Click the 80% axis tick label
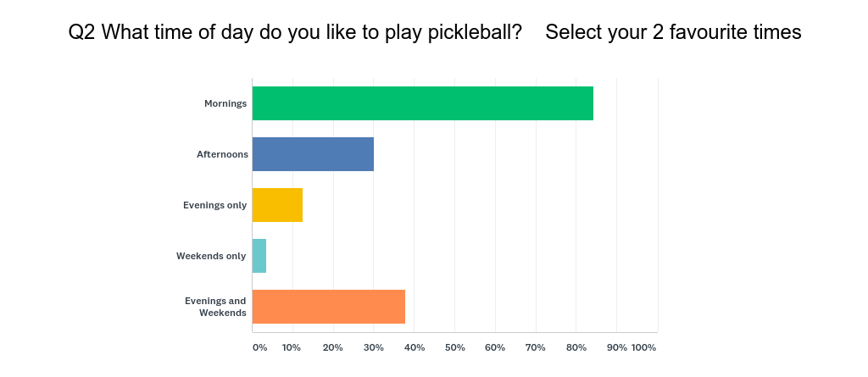Viewport: 868px width, 377px height. coord(576,347)
